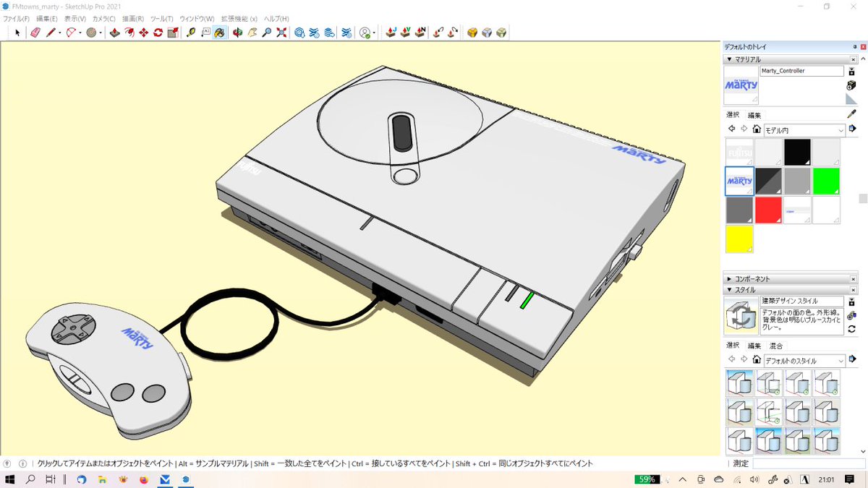Click the 建築デザイン スタイル name field
Viewport: 868px width, 488px height.
point(801,301)
